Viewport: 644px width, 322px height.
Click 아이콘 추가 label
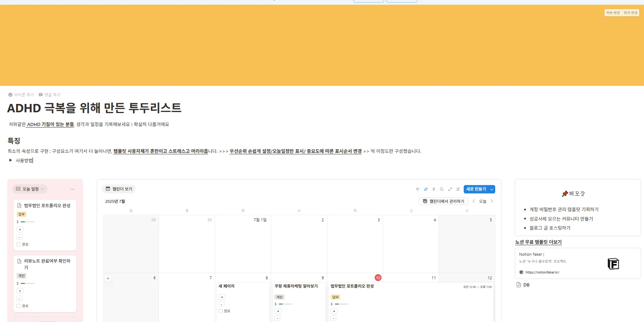click(x=24, y=95)
